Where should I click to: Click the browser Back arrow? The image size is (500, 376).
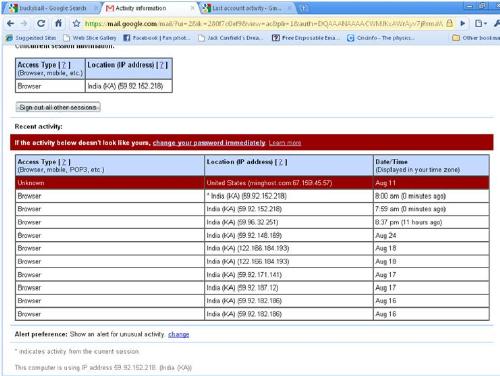(10, 23)
